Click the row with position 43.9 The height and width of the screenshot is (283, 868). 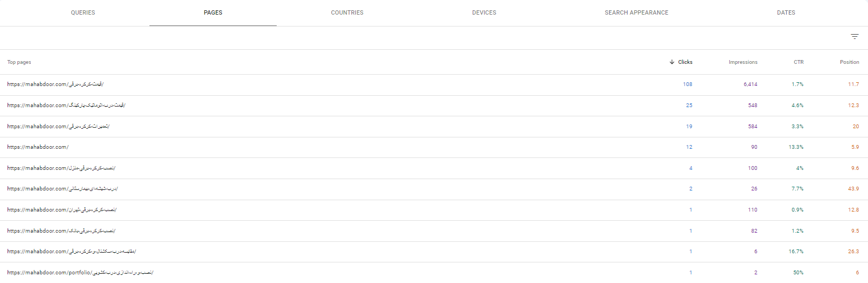click(434, 189)
